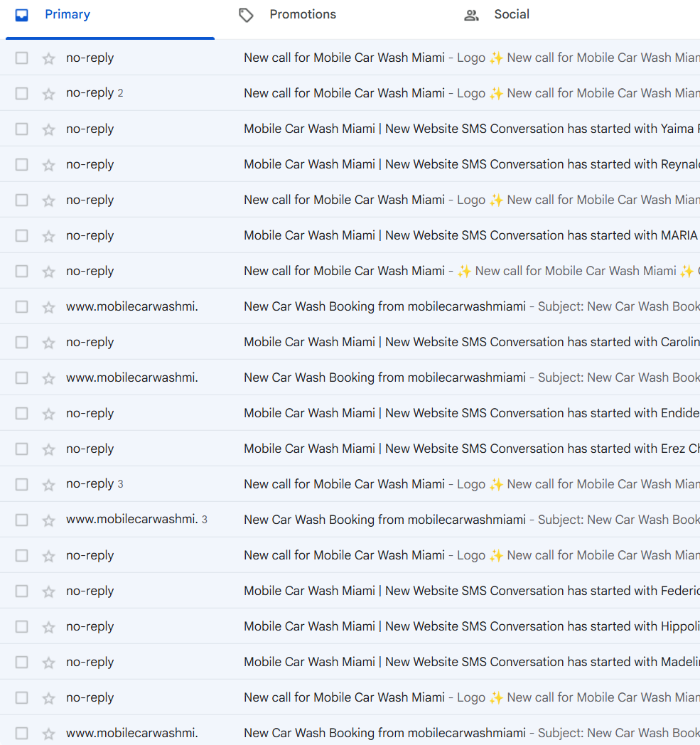Star the first no-reply email
This screenshot has height=745, width=700.
[x=48, y=57]
